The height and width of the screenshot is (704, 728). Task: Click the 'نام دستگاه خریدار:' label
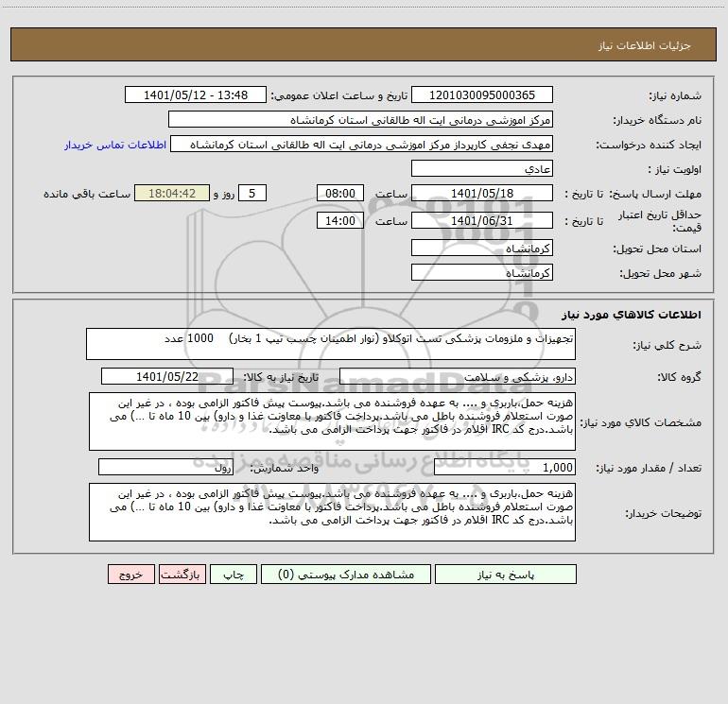pos(657,121)
